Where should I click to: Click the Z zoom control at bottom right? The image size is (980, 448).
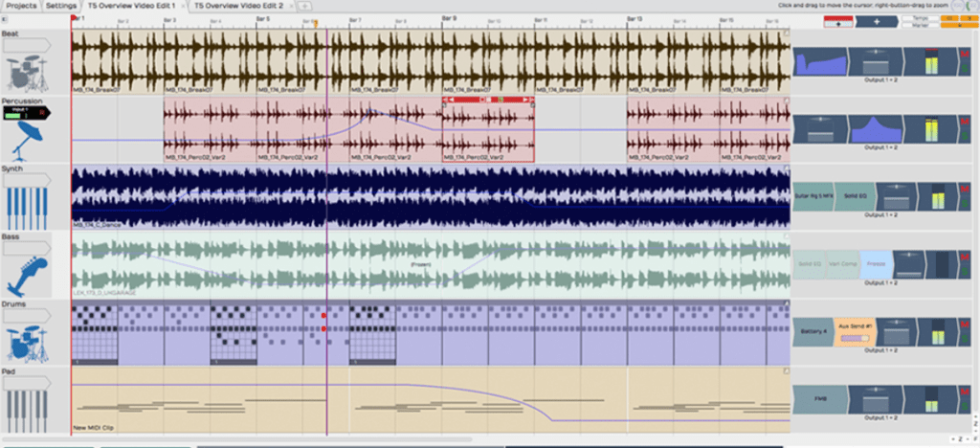[x=960, y=439]
